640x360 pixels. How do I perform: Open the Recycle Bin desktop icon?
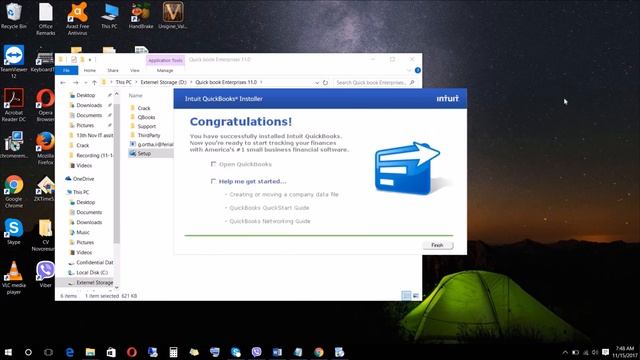pyautogui.click(x=14, y=16)
